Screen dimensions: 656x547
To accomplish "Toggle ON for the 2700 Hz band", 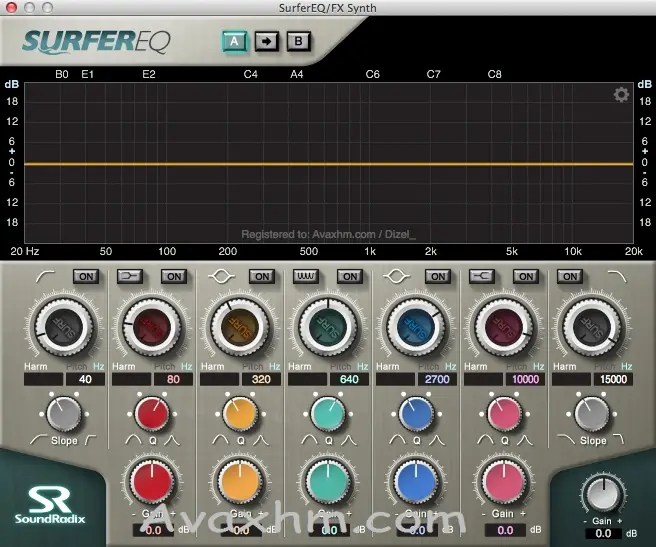I will coord(438,277).
